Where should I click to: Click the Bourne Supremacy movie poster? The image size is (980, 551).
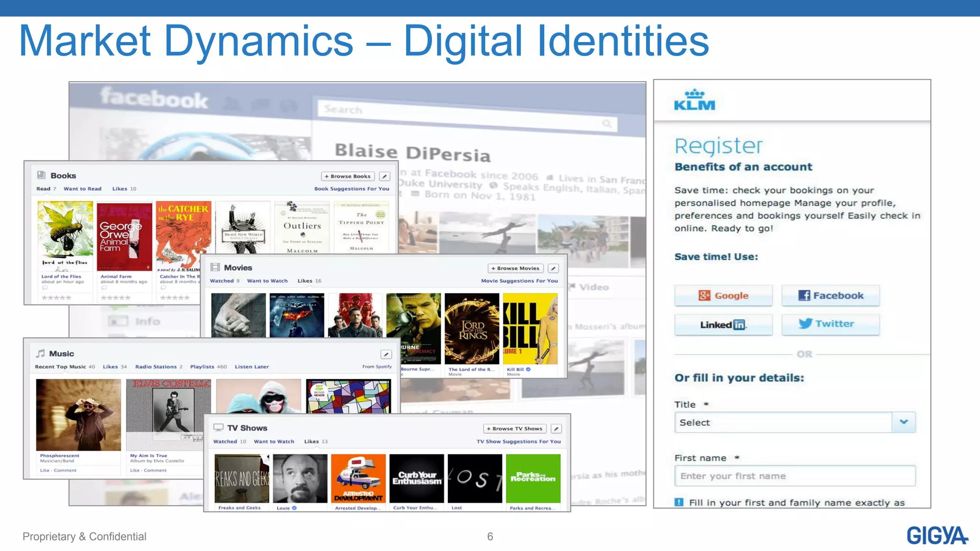[413, 329]
